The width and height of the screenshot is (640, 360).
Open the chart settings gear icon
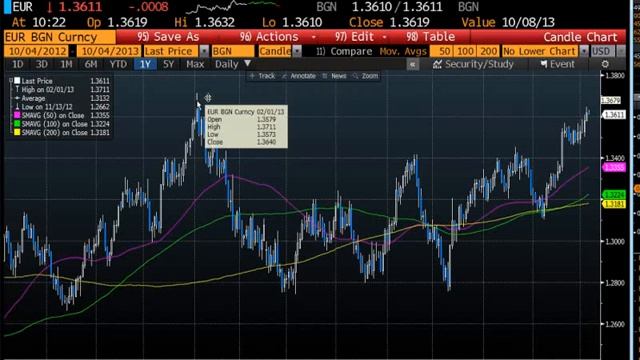605,64
